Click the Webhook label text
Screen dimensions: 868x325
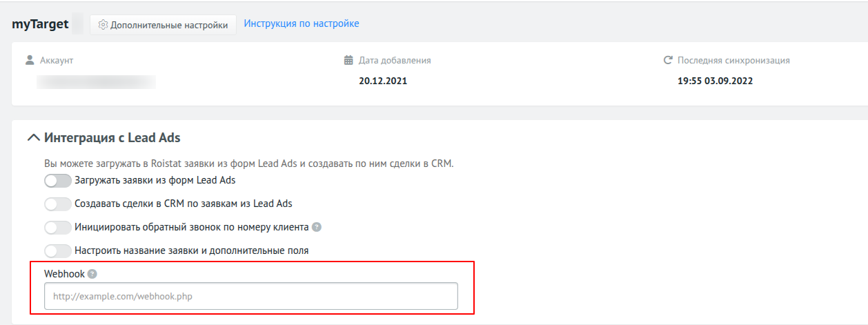pos(64,274)
